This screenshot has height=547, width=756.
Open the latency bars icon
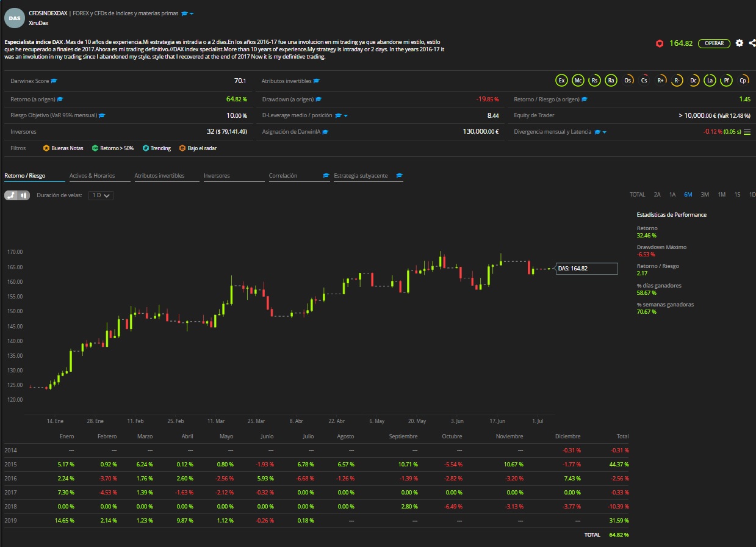click(x=747, y=131)
